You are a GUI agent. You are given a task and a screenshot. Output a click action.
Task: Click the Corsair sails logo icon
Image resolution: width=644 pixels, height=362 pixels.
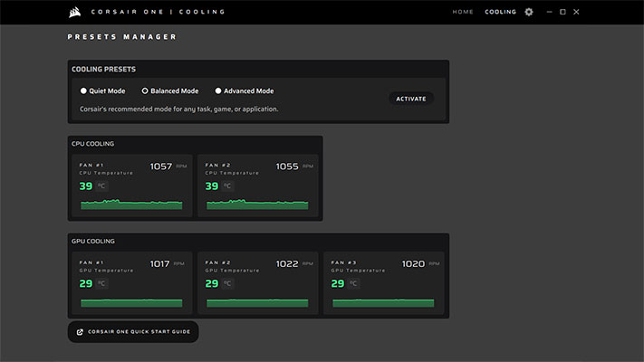(74, 13)
